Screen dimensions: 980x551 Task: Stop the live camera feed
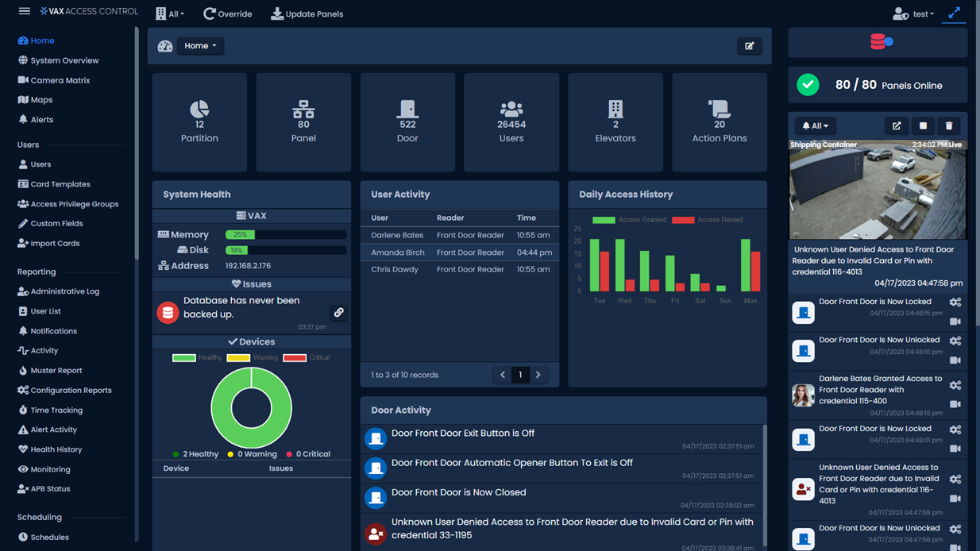click(923, 125)
